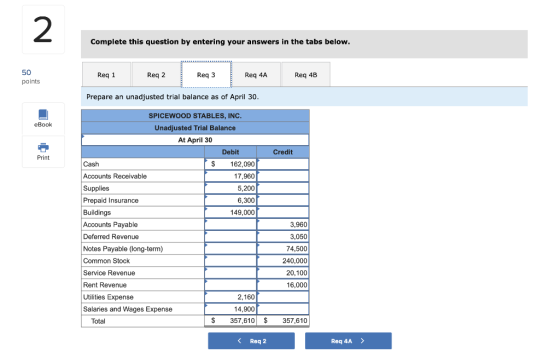
Task: Click right chevron on Req 4A button
Action: pos(362,340)
